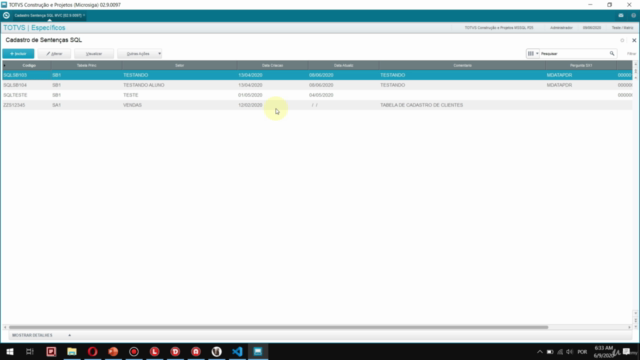Open the Opera browser from the taskbar

click(x=93, y=351)
